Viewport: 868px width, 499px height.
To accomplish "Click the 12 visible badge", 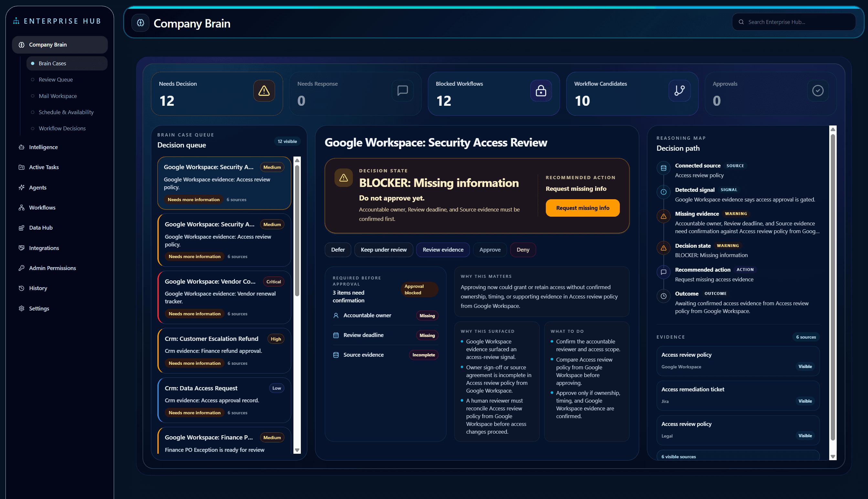I will pyautogui.click(x=287, y=141).
